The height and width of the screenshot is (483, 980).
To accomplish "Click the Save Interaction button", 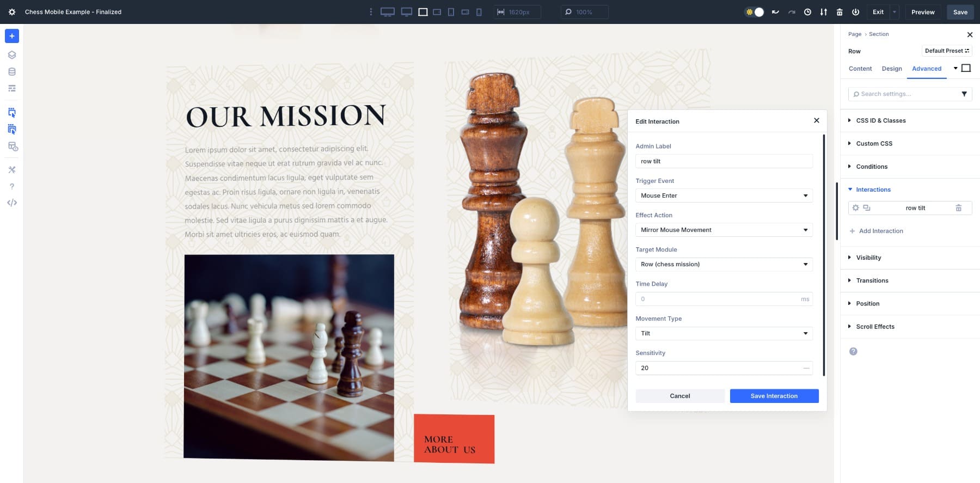I will (774, 396).
